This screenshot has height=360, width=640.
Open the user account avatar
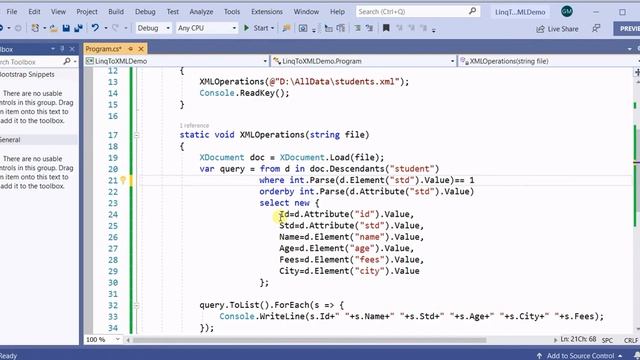click(567, 11)
